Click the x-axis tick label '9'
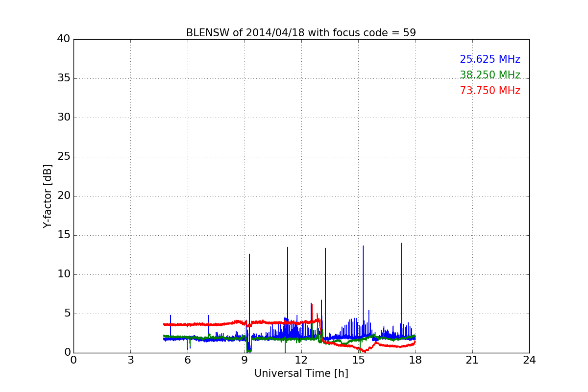The height and width of the screenshot is (392, 588). click(245, 360)
